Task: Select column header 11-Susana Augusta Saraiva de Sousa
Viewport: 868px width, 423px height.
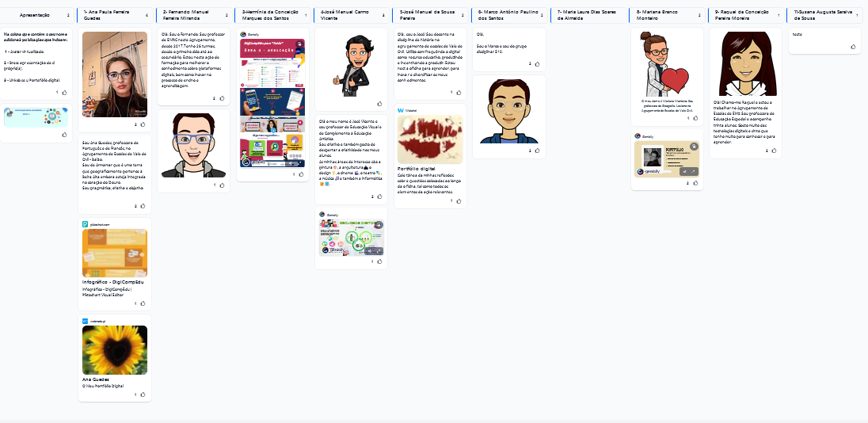Action: click(824, 15)
